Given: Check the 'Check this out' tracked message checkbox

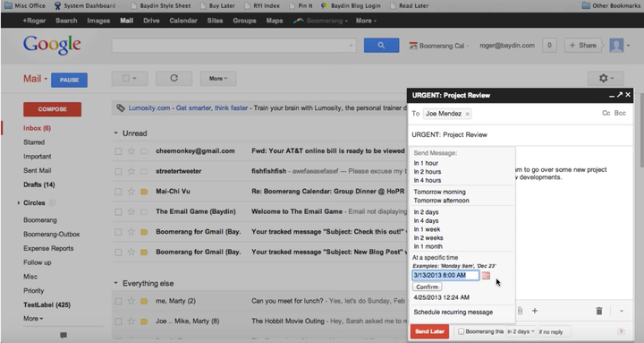Looking at the screenshot, I should coord(118,232).
